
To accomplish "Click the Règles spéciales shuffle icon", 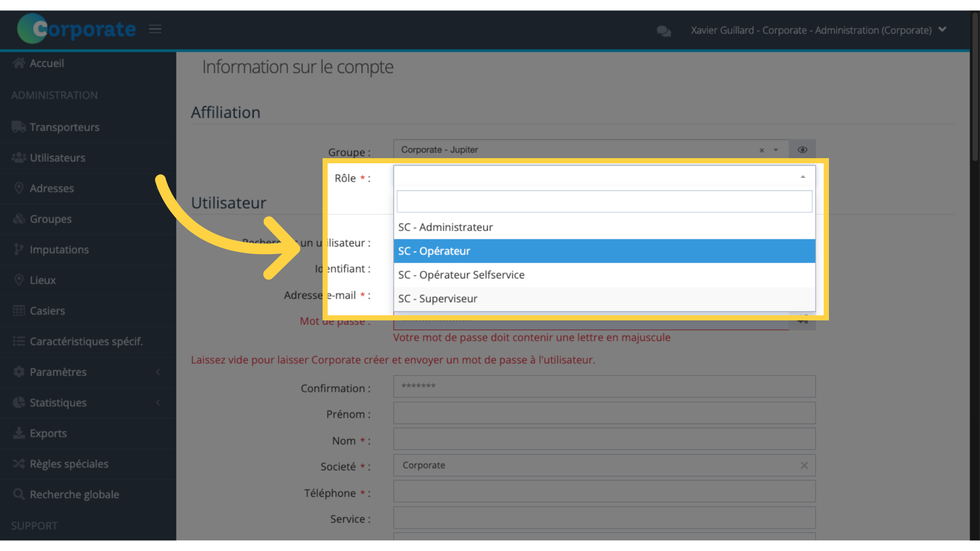I will pyautogui.click(x=19, y=464).
